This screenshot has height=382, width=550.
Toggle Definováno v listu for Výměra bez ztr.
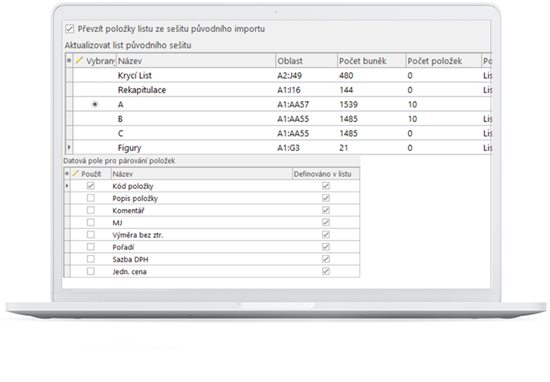(326, 235)
